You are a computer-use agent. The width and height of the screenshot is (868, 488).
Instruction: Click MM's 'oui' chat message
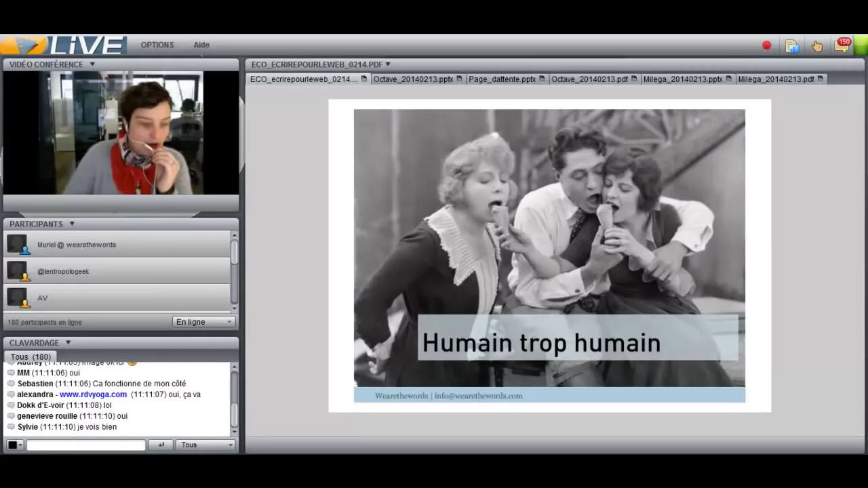(x=75, y=373)
